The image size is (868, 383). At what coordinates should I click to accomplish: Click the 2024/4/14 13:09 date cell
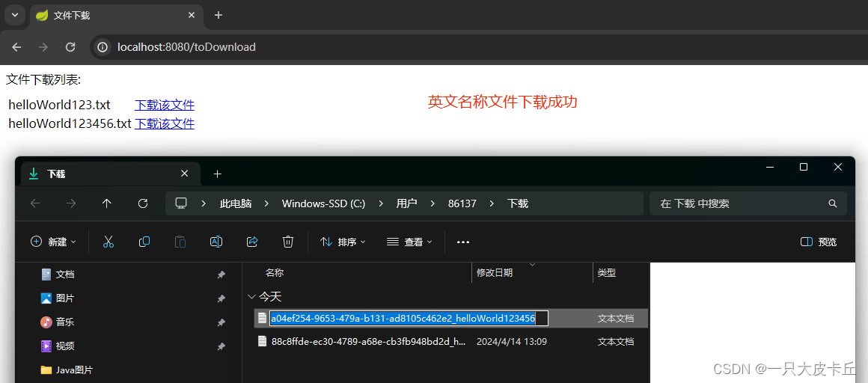coord(512,342)
